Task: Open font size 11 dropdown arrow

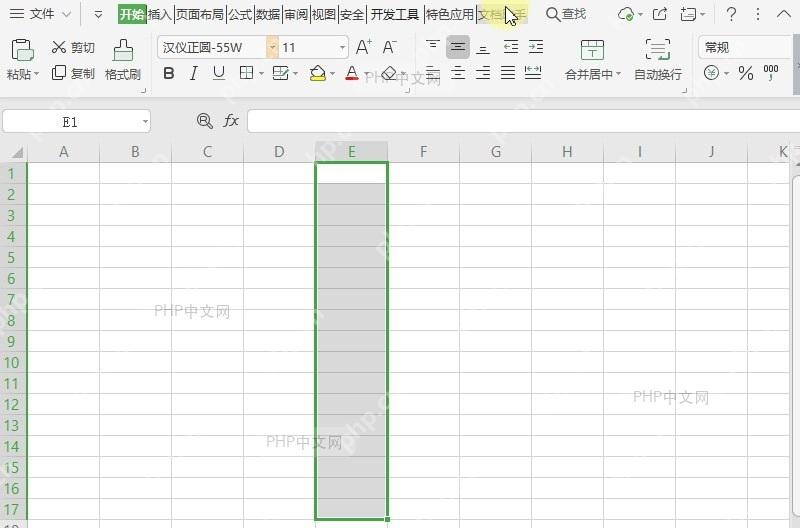Action: pyautogui.click(x=342, y=47)
